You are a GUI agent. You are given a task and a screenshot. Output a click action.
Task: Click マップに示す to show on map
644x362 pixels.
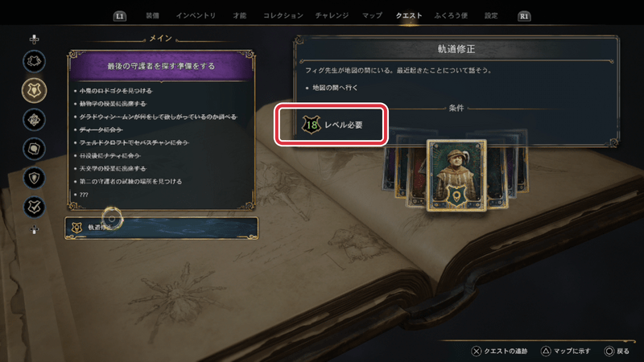pyautogui.click(x=566, y=352)
